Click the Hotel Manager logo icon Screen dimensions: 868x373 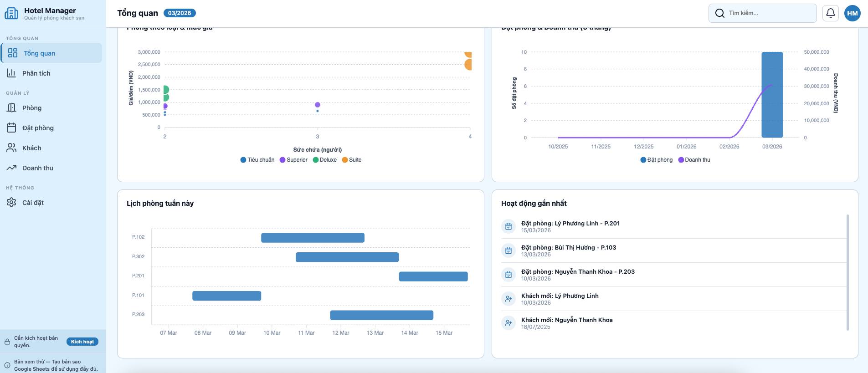coord(11,14)
